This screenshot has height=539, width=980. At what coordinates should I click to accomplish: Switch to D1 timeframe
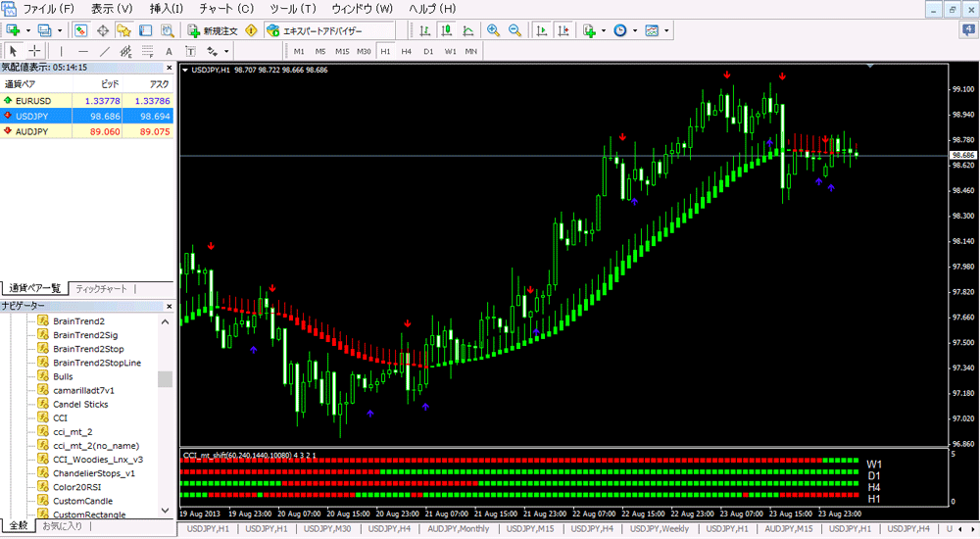click(x=428, y=51)
